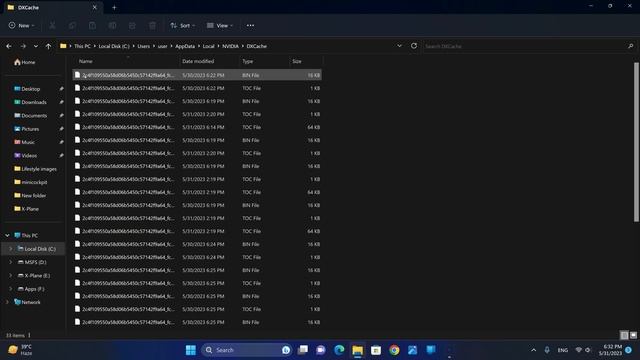640x360 pixels.
Task: Click the Delete trash can icon
Action: pos(152,25)
